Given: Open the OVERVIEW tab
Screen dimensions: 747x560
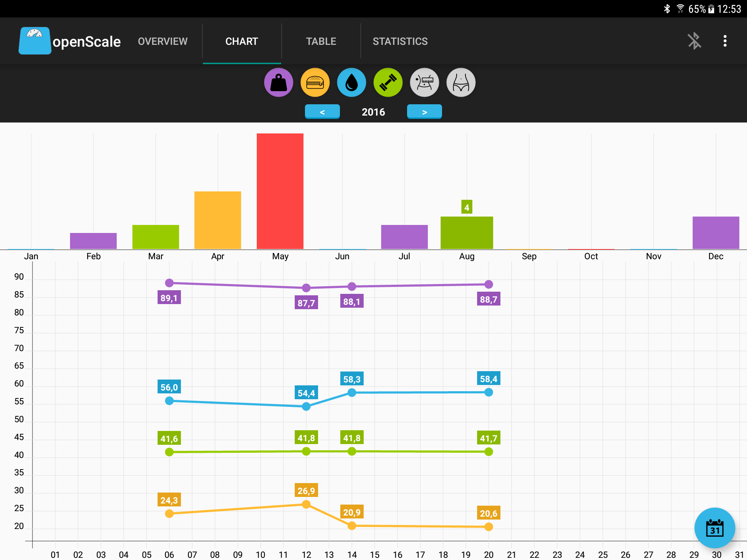Looking at the screenshot, I should coord(163,41).
